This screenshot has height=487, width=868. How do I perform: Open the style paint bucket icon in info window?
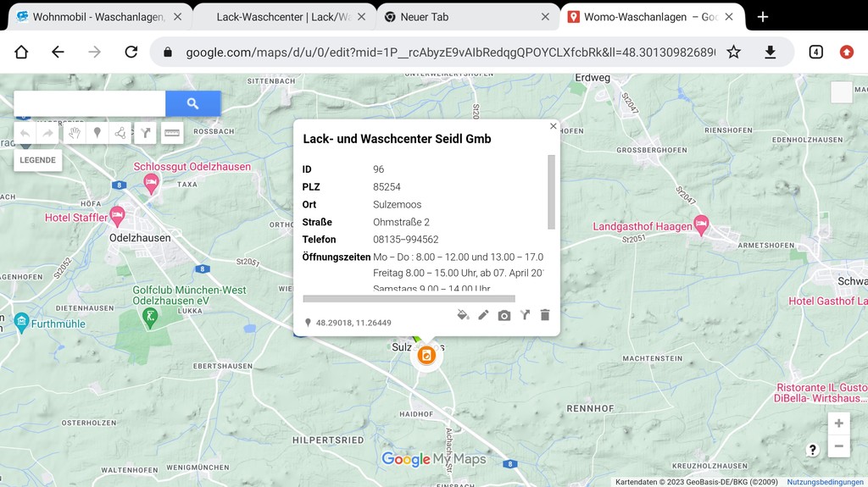tap(463, 315)
